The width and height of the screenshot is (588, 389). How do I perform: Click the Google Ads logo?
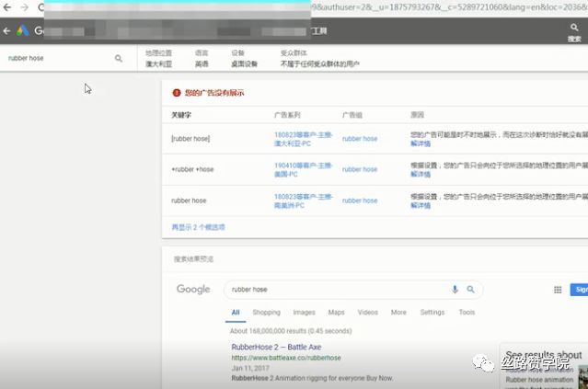[x=22, y=30]
